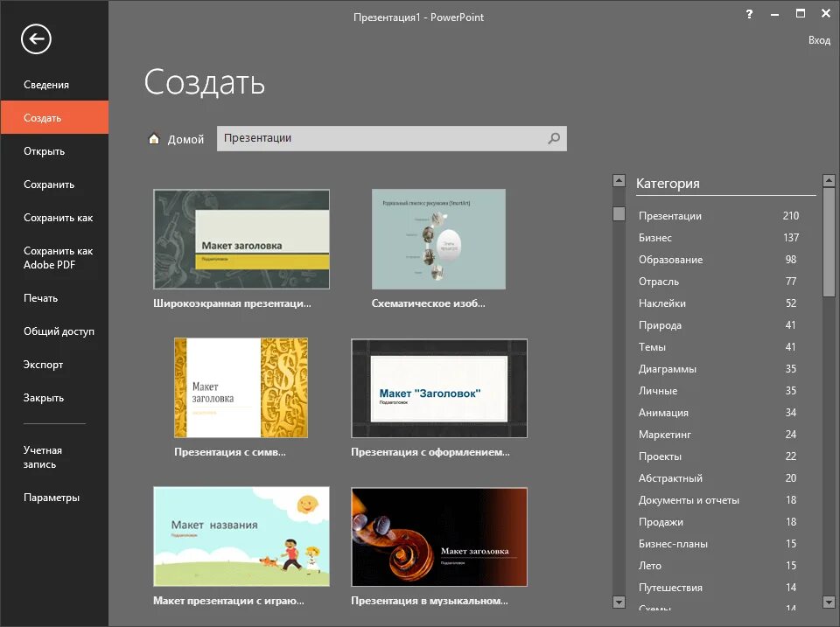Click the Широкоэкранная презентация caption text
This screenshot has height=627, width=840.
(232, 303)
